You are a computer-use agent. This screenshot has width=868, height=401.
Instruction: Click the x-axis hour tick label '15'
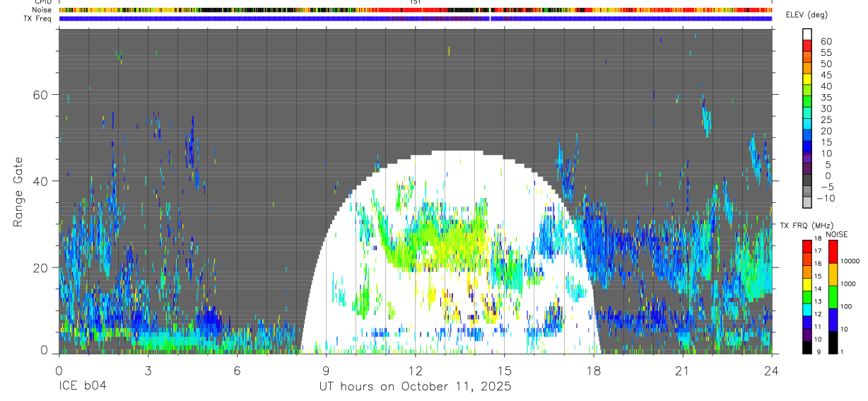point(504,371)
